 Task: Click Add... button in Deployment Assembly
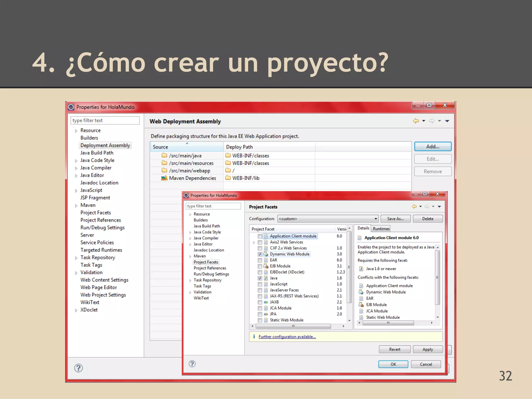(x=433, y=147)
